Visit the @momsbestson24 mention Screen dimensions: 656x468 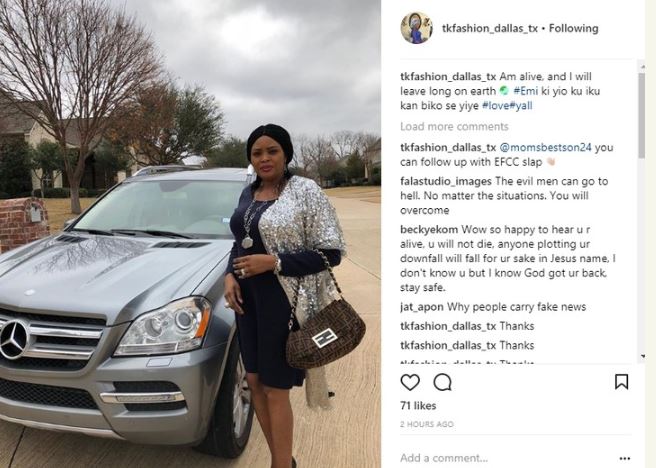point(546,147)
